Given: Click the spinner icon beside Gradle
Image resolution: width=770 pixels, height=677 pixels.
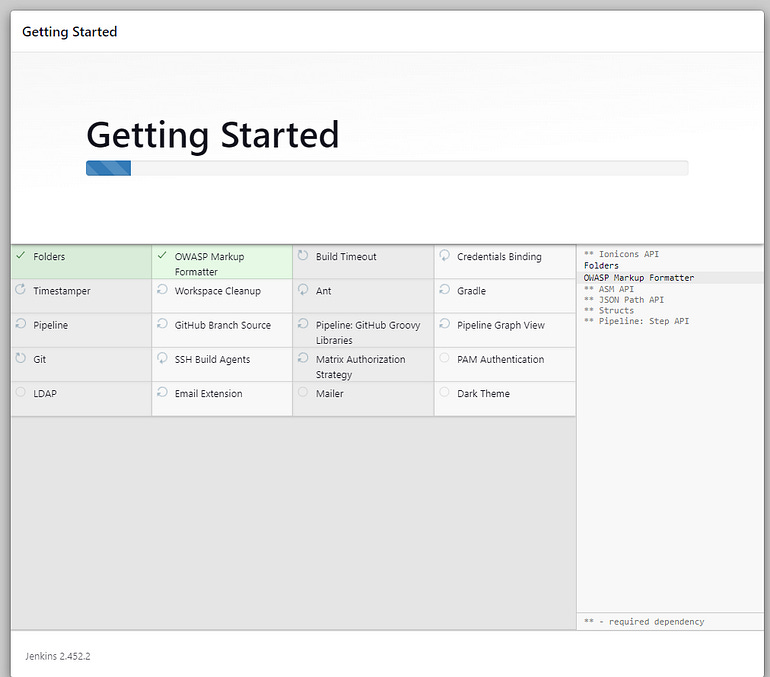Looking at the screenshot, I should click(444, 290).
